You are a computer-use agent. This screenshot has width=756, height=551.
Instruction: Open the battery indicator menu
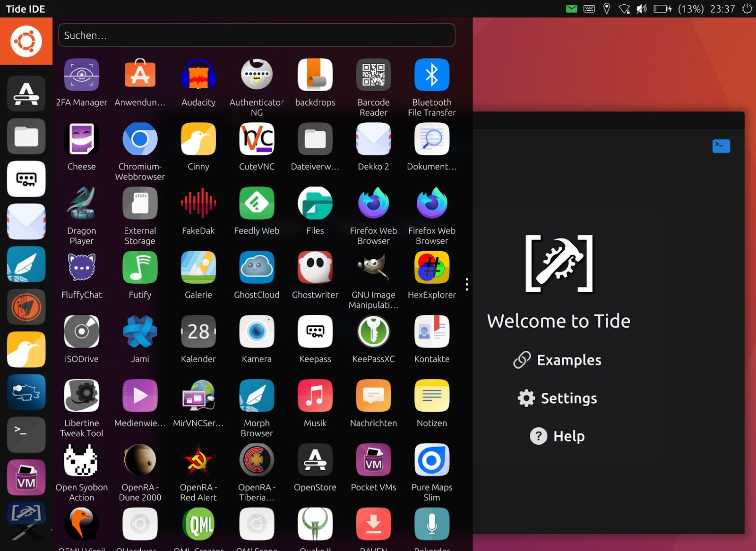point(662,9)
